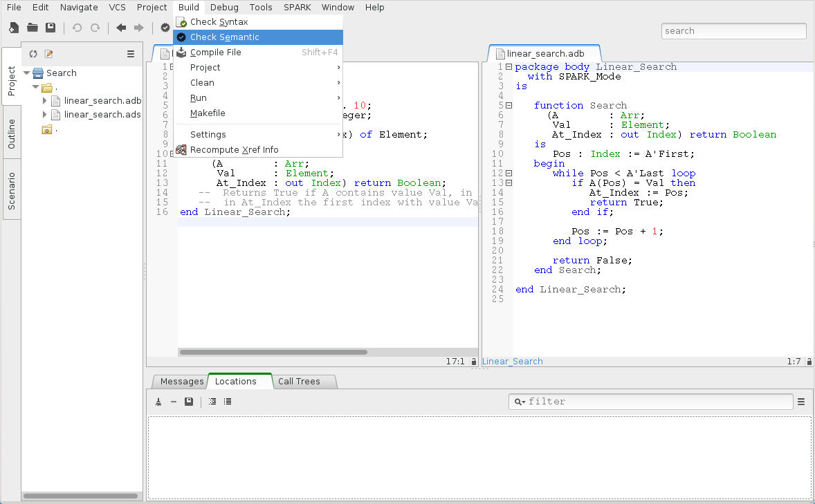Viewport: 815px width, 504px height.
Task: Click lock icon in left editor status bar
Action: point(473,362)
